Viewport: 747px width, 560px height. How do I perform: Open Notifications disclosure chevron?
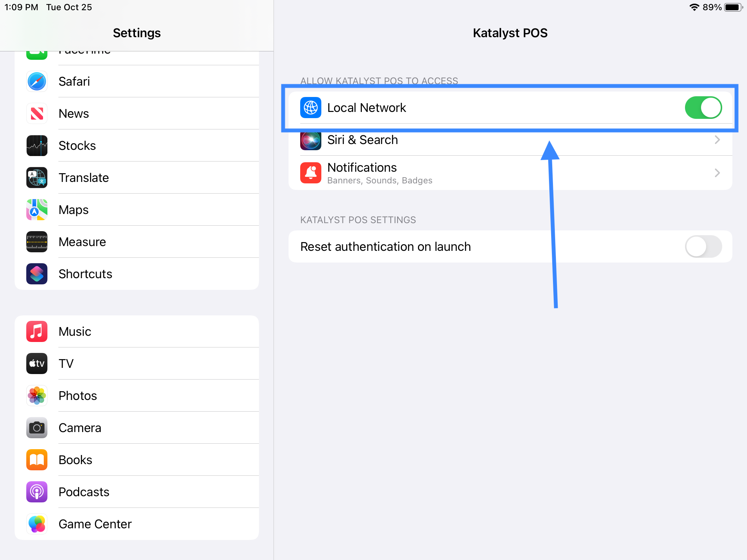(x=717, y=173)
